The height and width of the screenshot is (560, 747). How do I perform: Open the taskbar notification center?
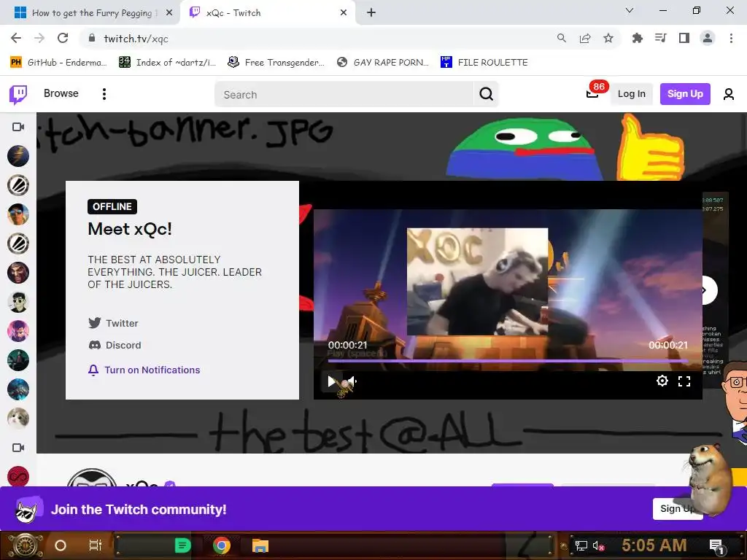coord(716,546)
